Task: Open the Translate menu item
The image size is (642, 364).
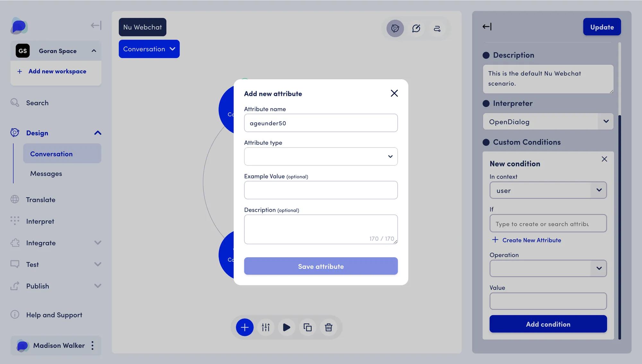Action: click(x=41, y=199)
